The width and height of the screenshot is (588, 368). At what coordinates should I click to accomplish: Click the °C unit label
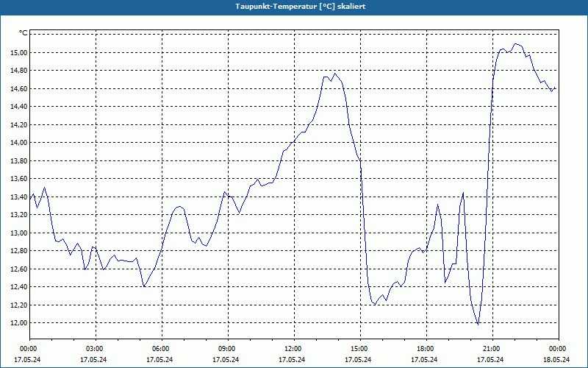[24, 33]
